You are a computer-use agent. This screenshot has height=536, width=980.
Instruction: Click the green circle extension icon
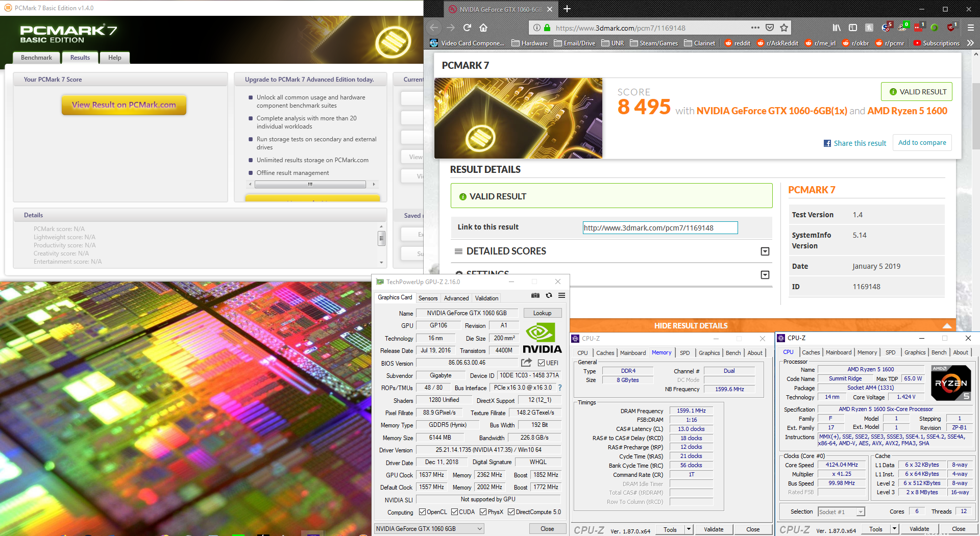coord(934,28)
